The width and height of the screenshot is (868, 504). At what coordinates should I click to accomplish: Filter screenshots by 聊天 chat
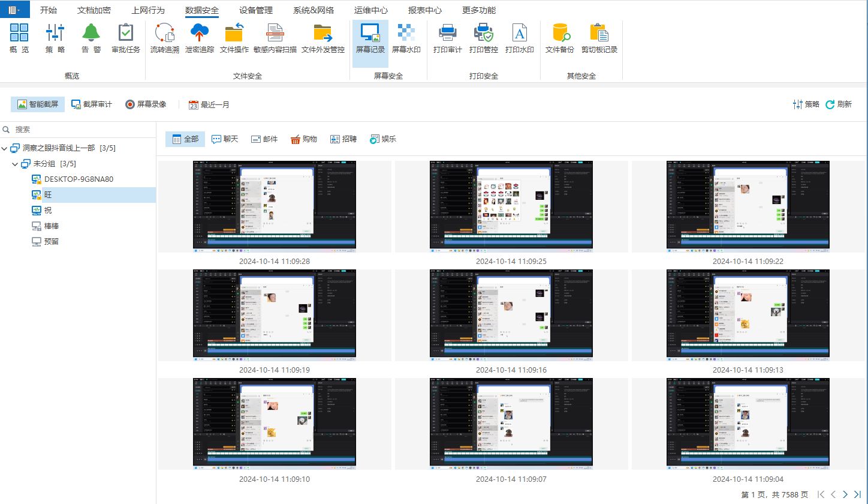click(x=225, y=139)
